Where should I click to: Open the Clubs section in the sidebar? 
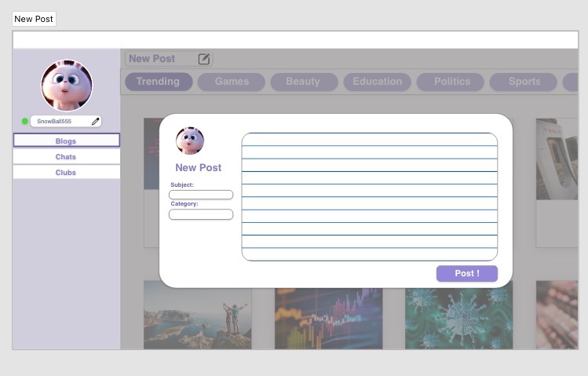(67, 173)
